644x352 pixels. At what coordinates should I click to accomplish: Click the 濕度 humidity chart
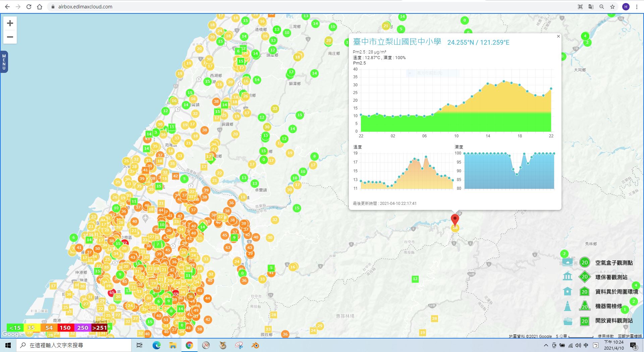coord(509,171)
